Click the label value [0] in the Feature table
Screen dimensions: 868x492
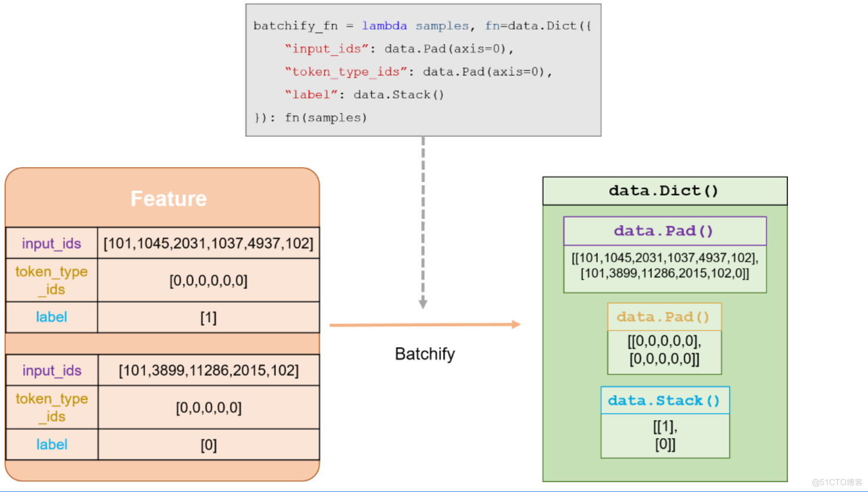(x=209, y=445)
